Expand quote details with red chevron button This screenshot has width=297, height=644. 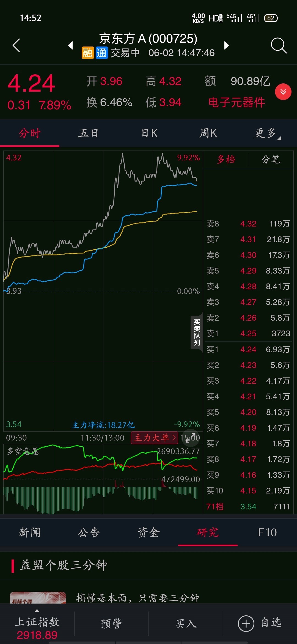[283, 92]
